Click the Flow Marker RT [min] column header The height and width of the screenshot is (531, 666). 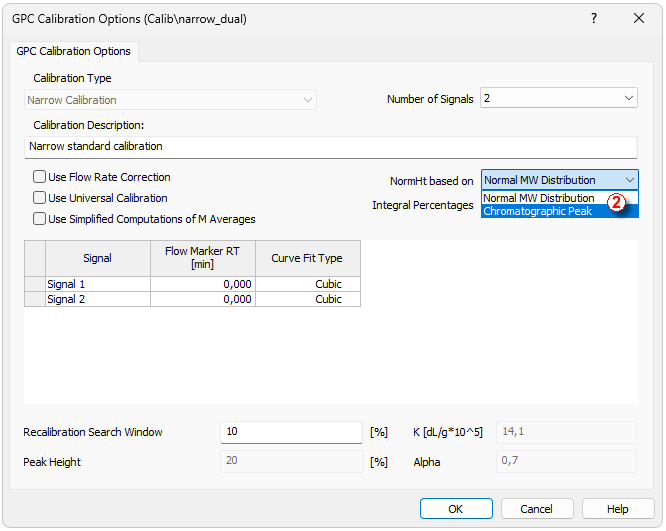[x=203, y=258]
